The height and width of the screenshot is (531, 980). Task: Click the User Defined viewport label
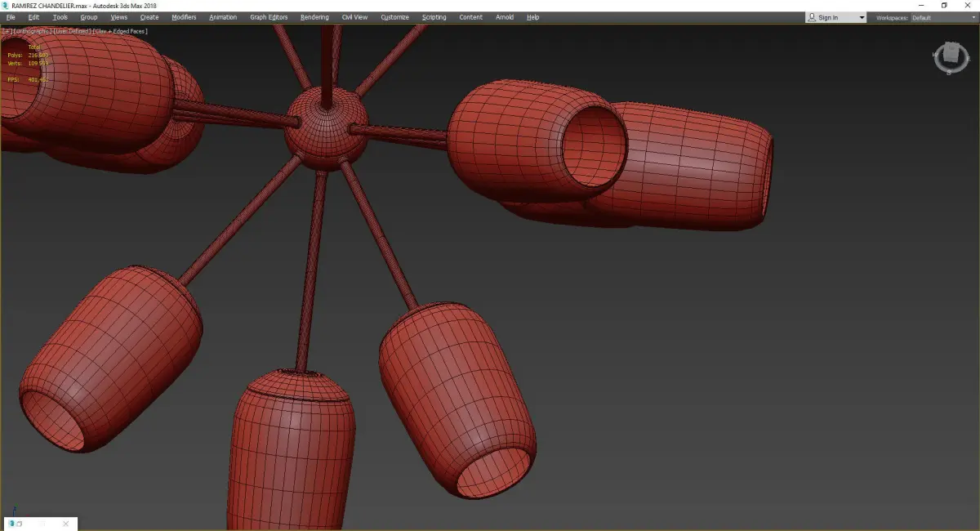pos(72,31)
